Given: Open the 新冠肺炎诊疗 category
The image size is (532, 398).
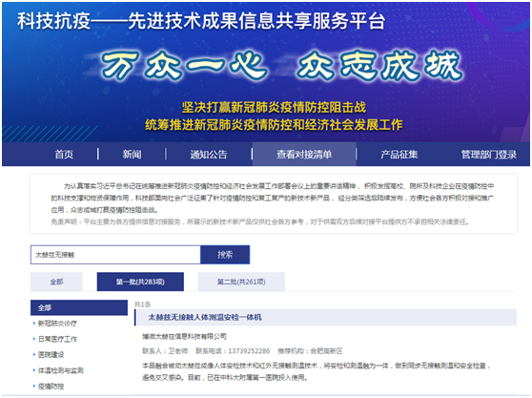Looking at the screenshot, I should 57,324.
